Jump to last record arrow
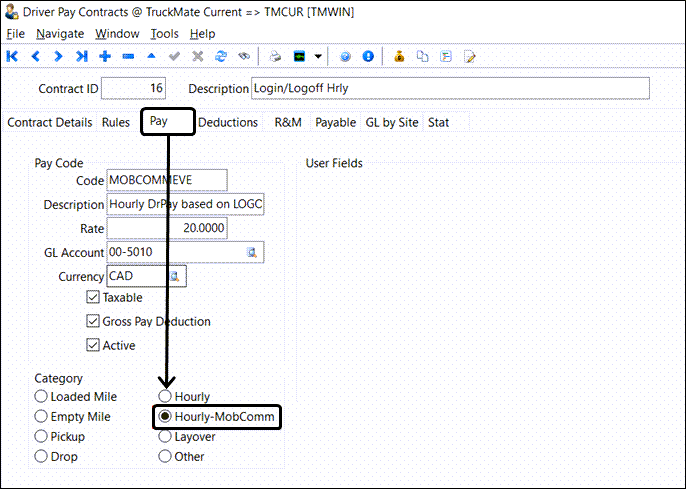Screen dimensions: 686x489 tap(82, 56)
